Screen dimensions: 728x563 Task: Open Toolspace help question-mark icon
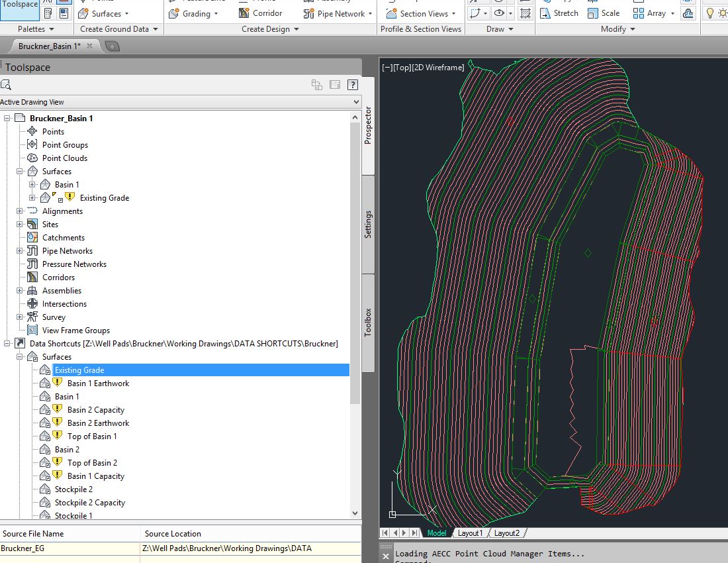(353, 85)
